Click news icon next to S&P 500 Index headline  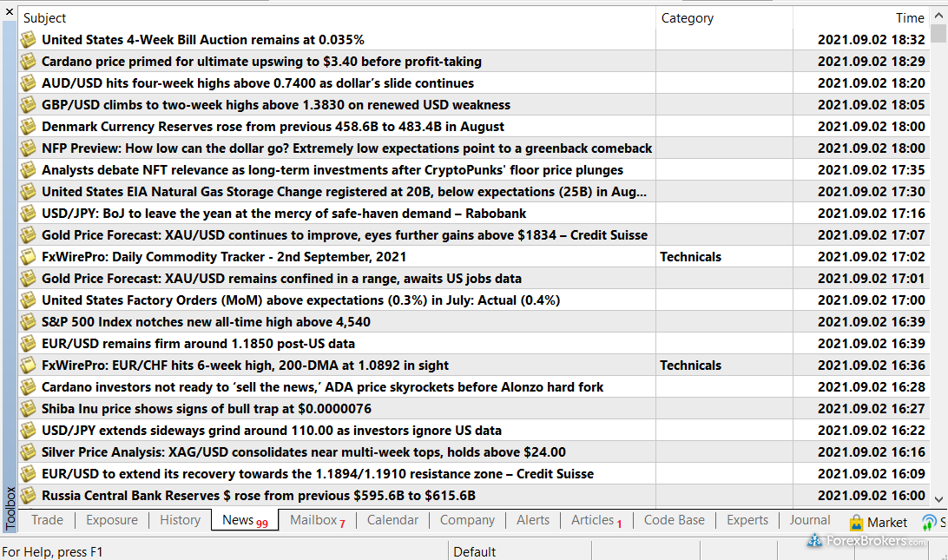point(29,321)
